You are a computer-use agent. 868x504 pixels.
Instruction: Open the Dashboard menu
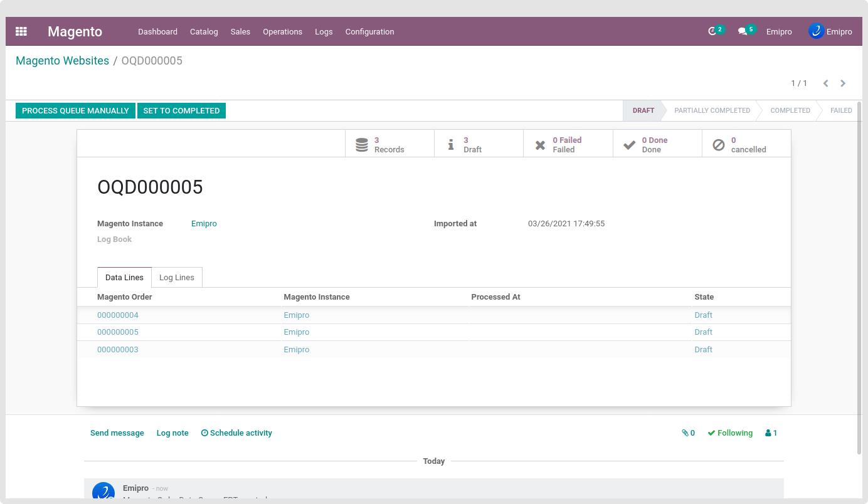point(158,31)
